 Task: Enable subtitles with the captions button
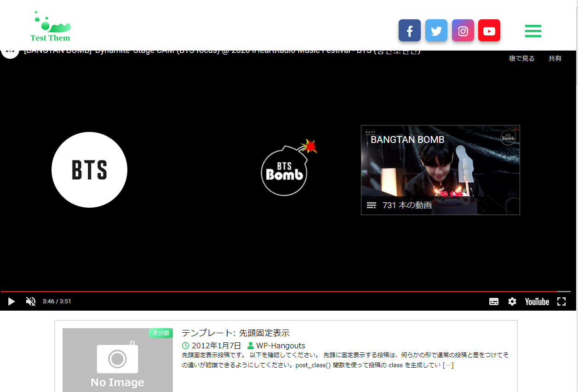pyautogui.click(x=494, y=301)
